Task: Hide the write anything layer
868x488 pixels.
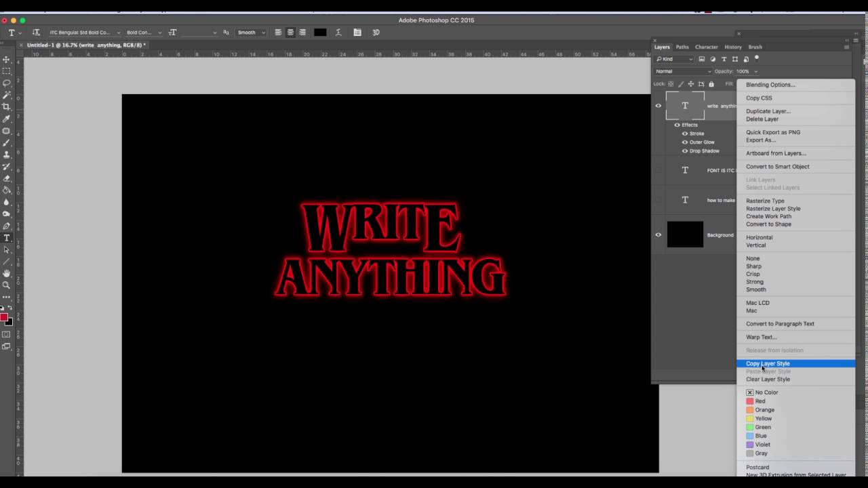Action: point(658,106)
